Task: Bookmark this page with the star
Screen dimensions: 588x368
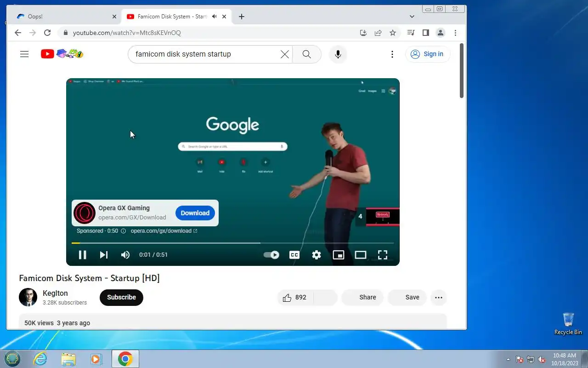Action: 393,33
